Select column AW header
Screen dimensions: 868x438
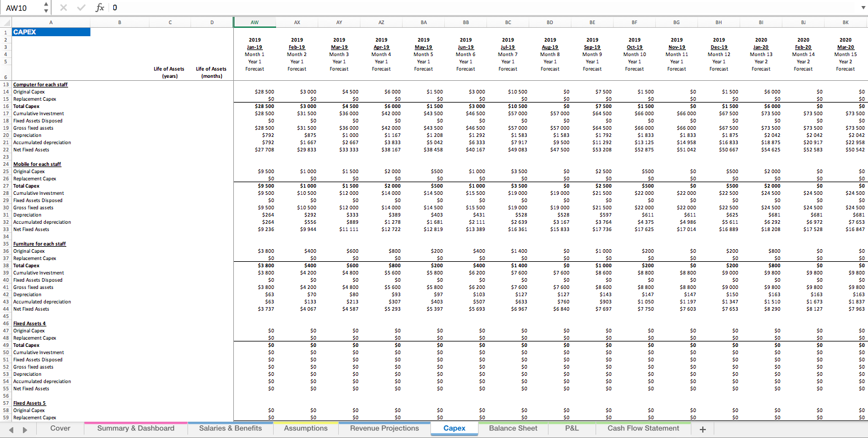coord(254,22)
